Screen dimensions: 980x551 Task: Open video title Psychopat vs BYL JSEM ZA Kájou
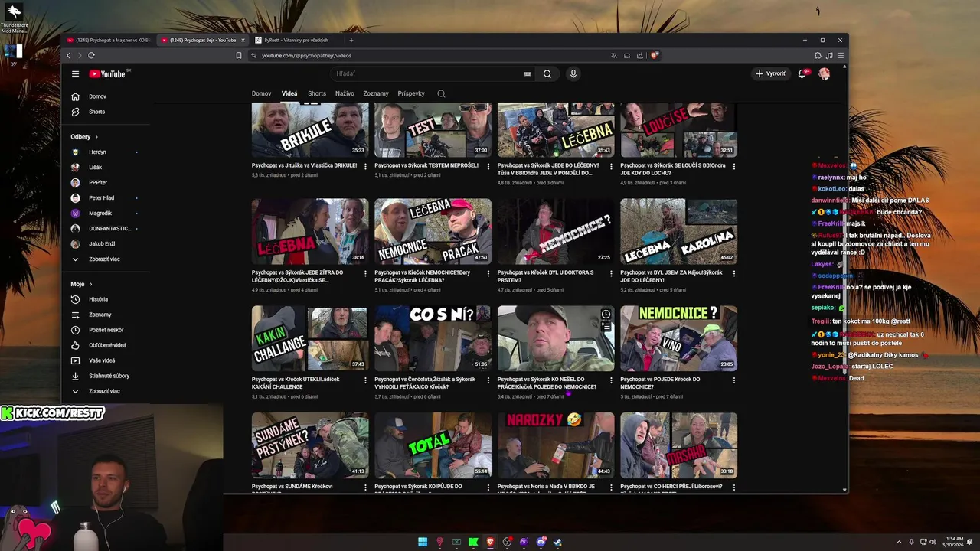point(671,276)
